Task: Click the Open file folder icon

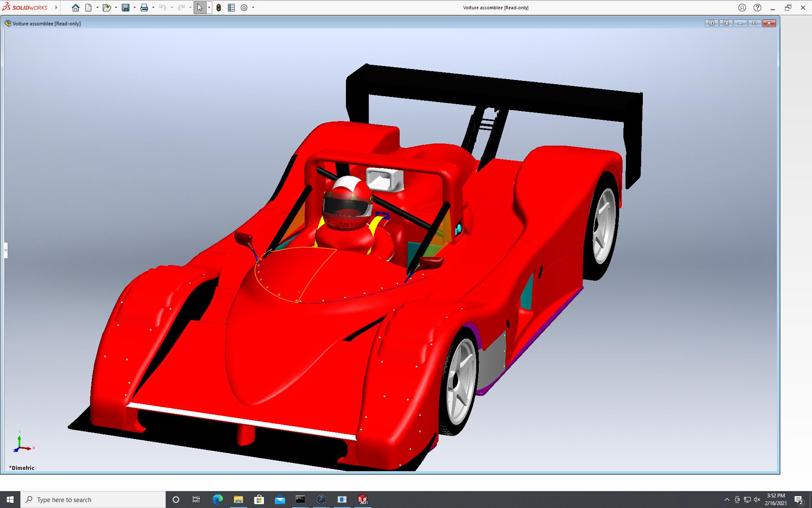Action: pos(107,8)
